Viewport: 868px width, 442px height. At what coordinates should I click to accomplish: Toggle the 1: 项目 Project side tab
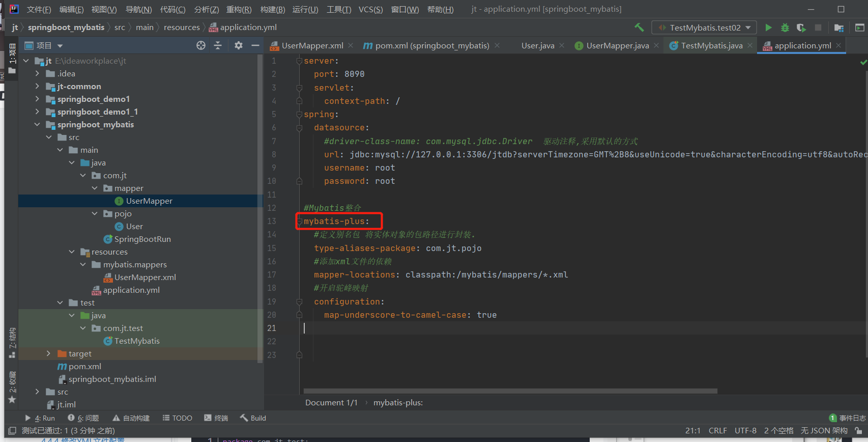pos(12,58)
